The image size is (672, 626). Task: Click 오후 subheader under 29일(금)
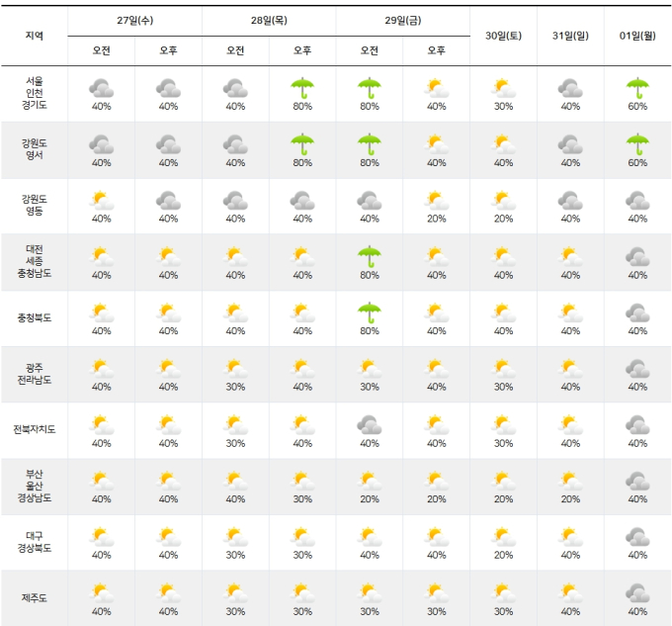tap(436, 50)
